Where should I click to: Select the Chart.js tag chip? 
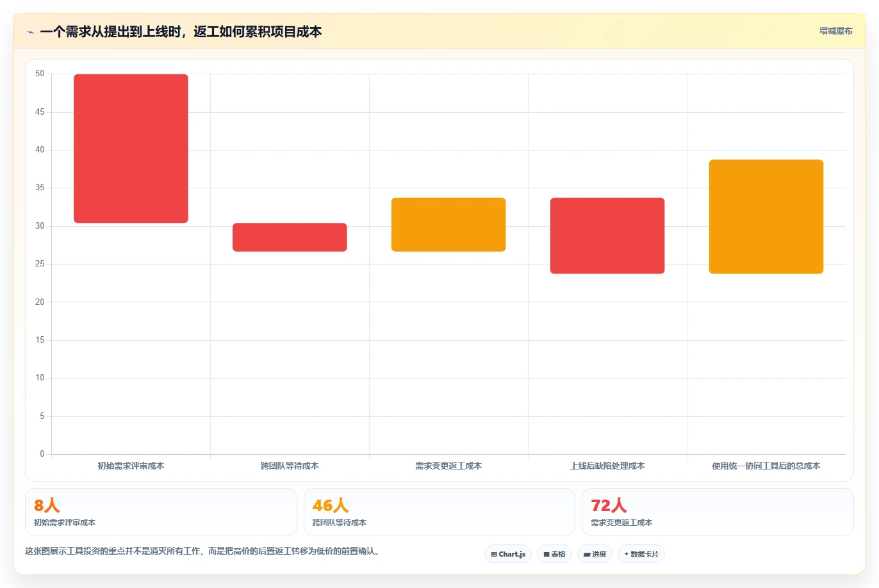point(508,554)
